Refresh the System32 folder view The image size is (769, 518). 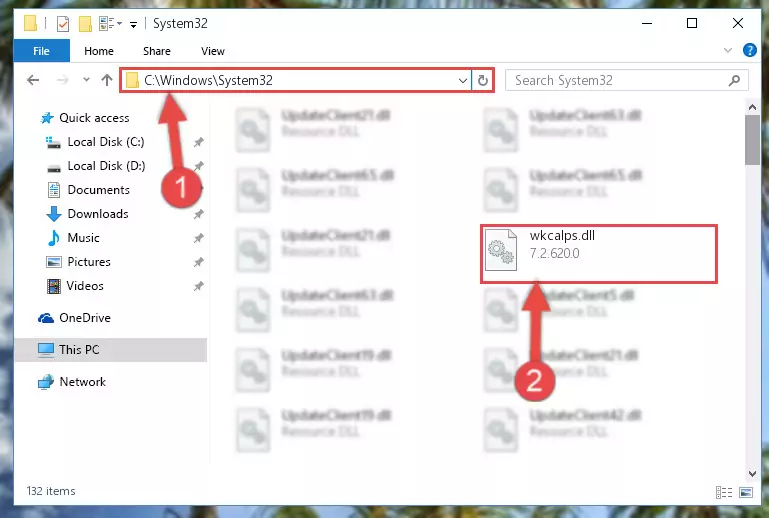point(483,80)
